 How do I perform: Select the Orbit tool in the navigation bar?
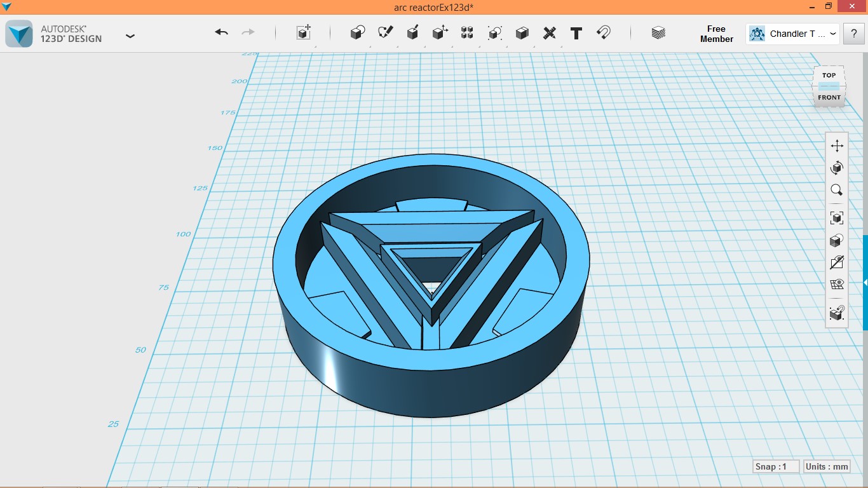tap(837, 168)
